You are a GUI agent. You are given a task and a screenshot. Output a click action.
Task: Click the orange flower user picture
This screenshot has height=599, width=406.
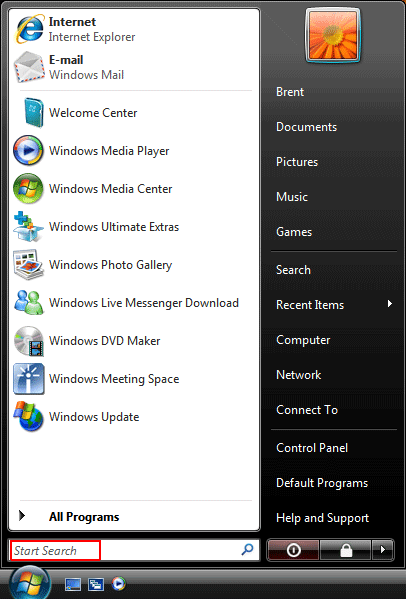coord(333,35)
